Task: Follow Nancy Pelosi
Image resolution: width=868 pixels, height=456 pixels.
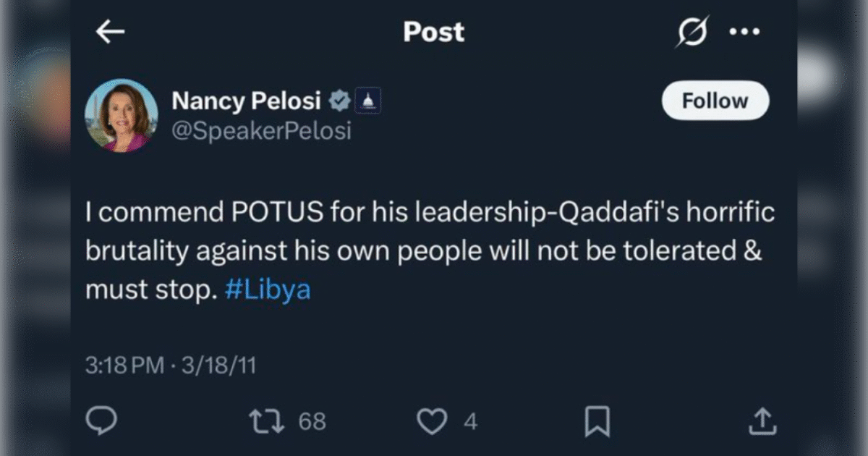Action: tap(715, 101)
